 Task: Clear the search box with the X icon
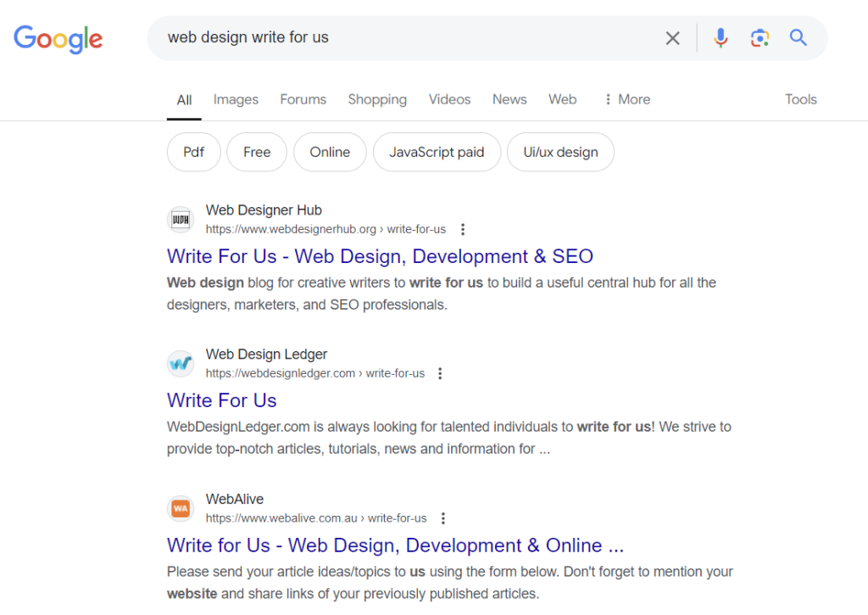pos(672,37)
